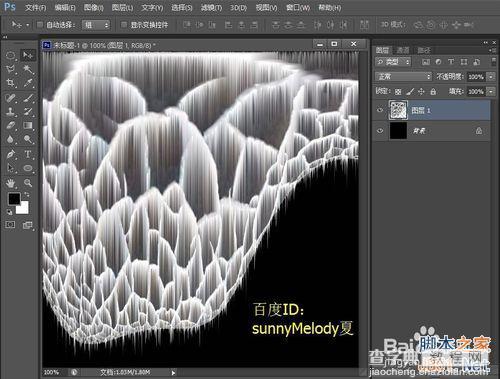Toggle lock all padlock
This screenshot has width=500, height=379.
click(433, 91)
